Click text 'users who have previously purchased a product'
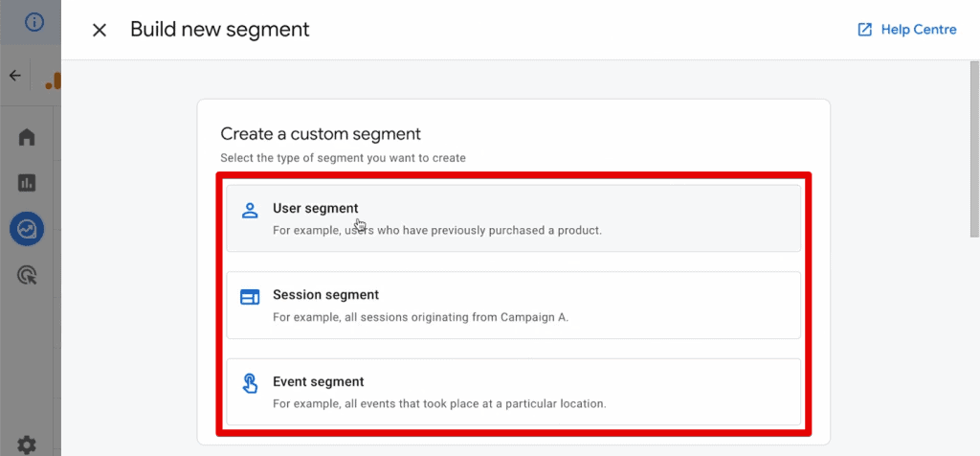The width and height of the screenshot is (980, 456). (x=473, y=230)
